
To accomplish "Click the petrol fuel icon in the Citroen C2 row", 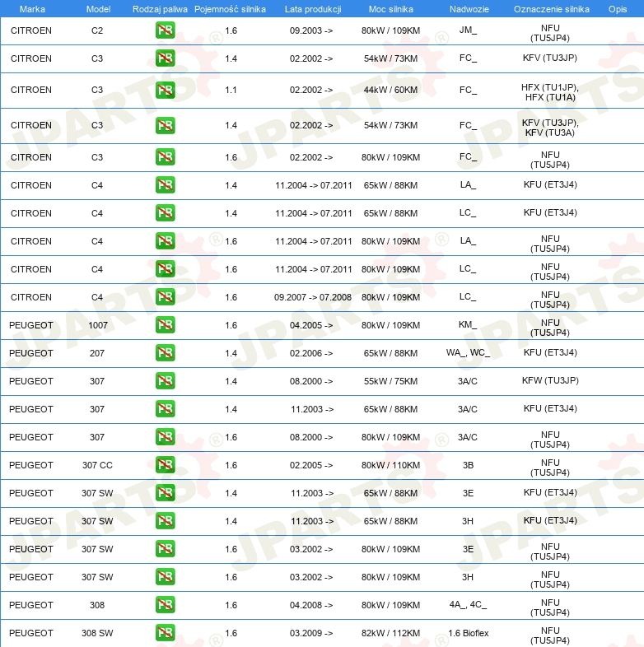I will (166, 30).
